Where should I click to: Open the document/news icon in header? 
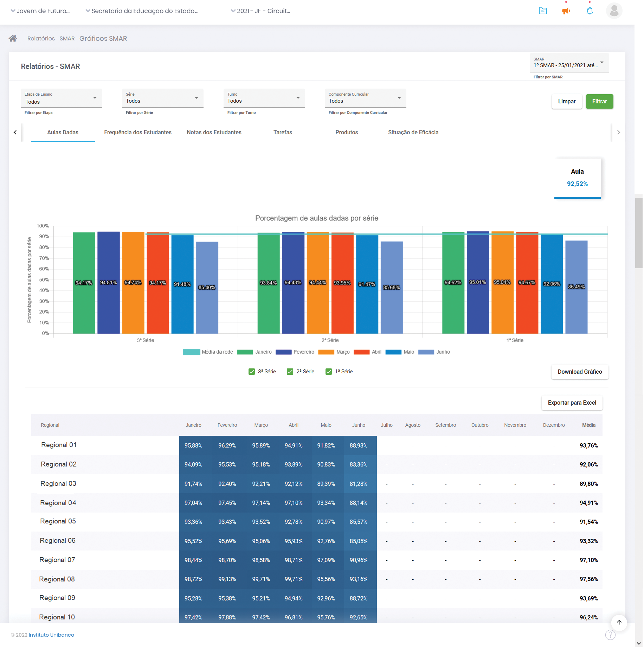543,11
